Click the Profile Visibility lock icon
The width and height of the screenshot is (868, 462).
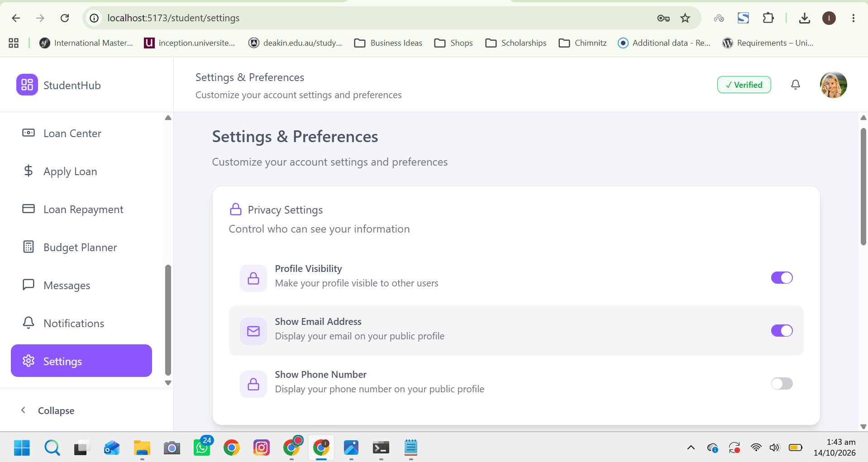(x=253, y=278)
